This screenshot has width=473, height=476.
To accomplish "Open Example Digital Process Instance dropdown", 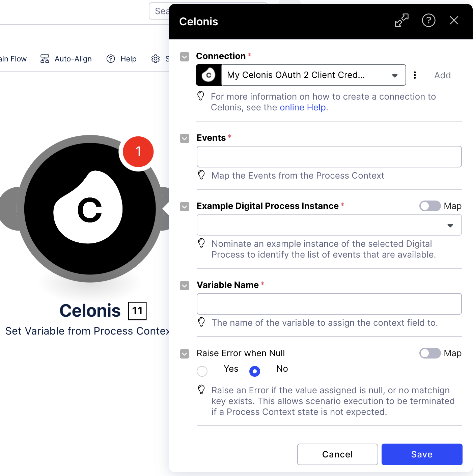I will 329,225.
